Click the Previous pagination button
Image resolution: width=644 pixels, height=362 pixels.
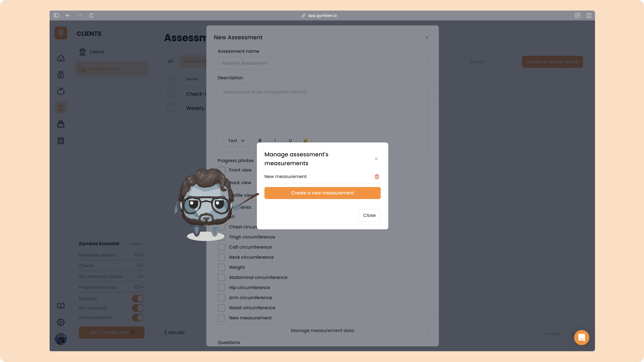point(552,334)
